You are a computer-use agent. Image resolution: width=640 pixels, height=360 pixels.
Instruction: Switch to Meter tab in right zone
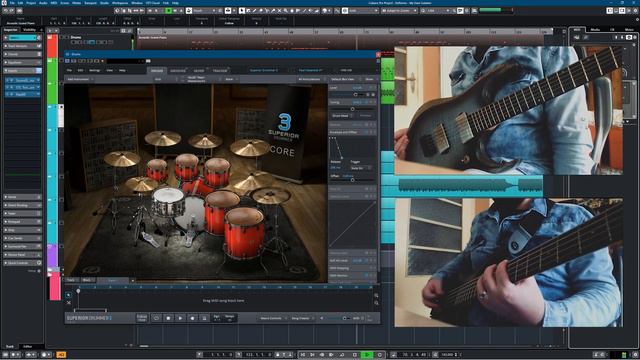tap(629, 30)
